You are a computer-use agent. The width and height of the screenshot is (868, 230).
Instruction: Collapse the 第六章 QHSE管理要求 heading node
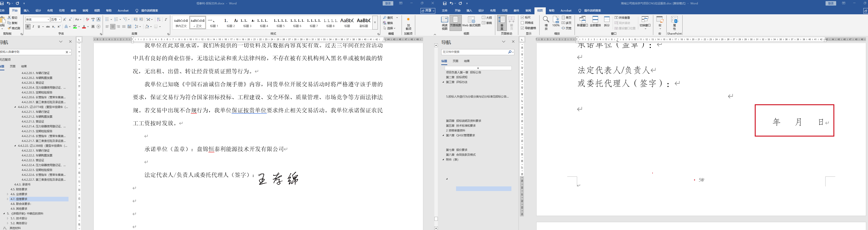443,135
